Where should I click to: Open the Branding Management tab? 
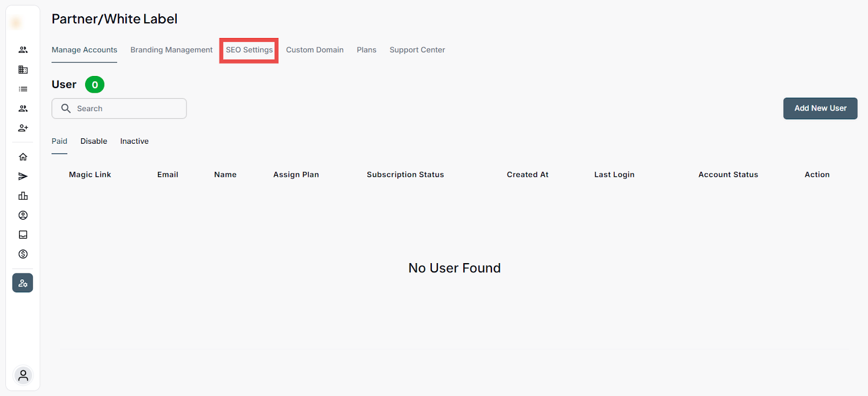coord(171,50)
